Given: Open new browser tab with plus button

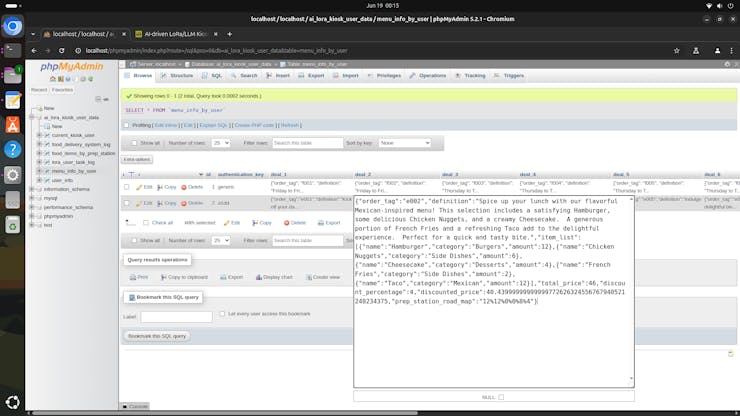Looking at the screenshot, I should click(229, 34).
